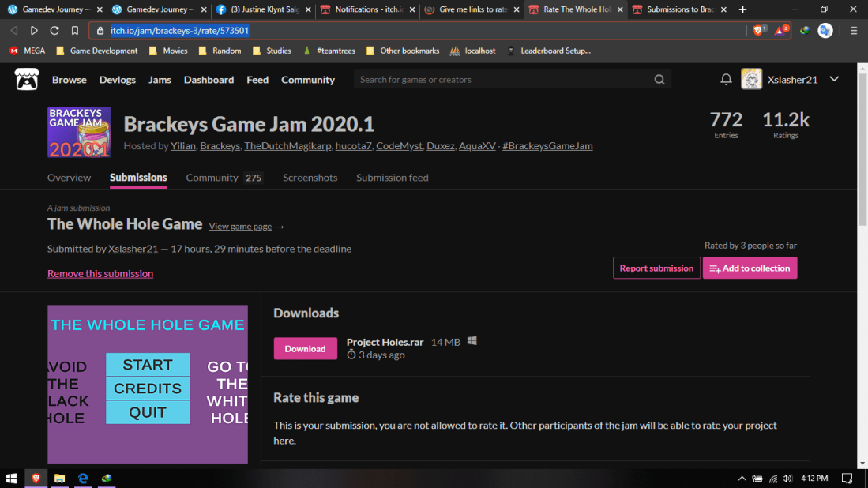The image size is (868, 488).
Task: Open File Explorer from the taskbar
Action: [x=59, y=479]
